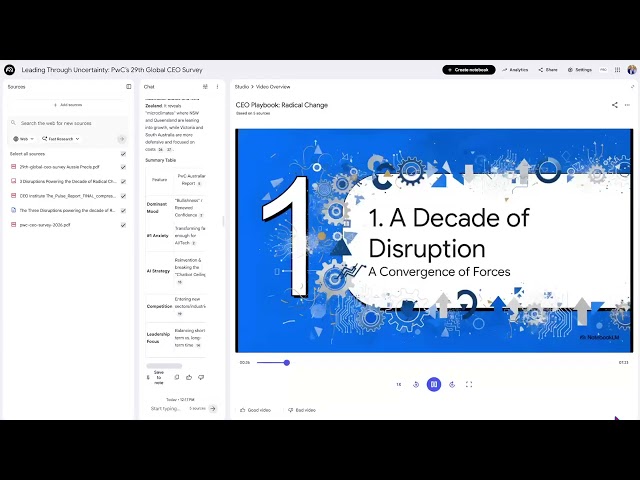Pause the video overview

coord(434,384)
